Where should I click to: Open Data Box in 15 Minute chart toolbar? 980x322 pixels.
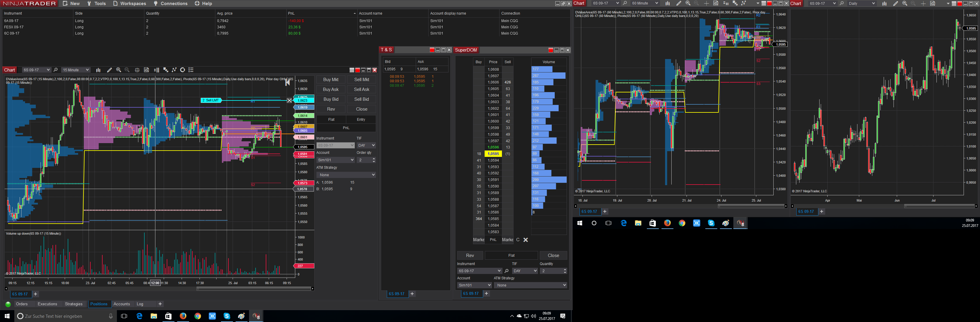(x=146, y=70)
